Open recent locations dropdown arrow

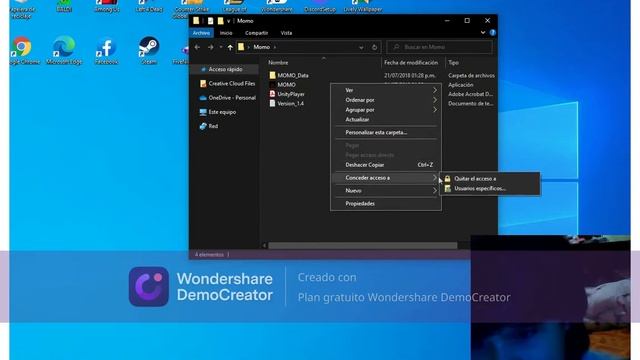[x=221, y=47]
